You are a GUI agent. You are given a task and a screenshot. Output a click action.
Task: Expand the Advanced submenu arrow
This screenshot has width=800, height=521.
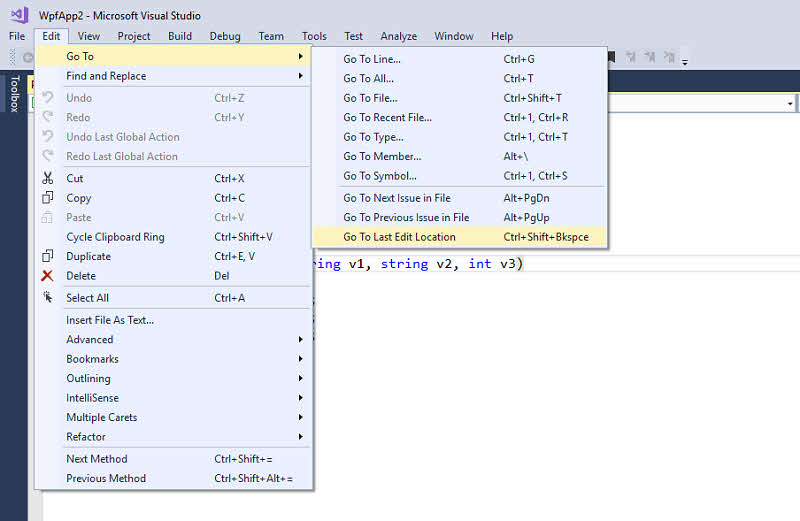point(301,339)
